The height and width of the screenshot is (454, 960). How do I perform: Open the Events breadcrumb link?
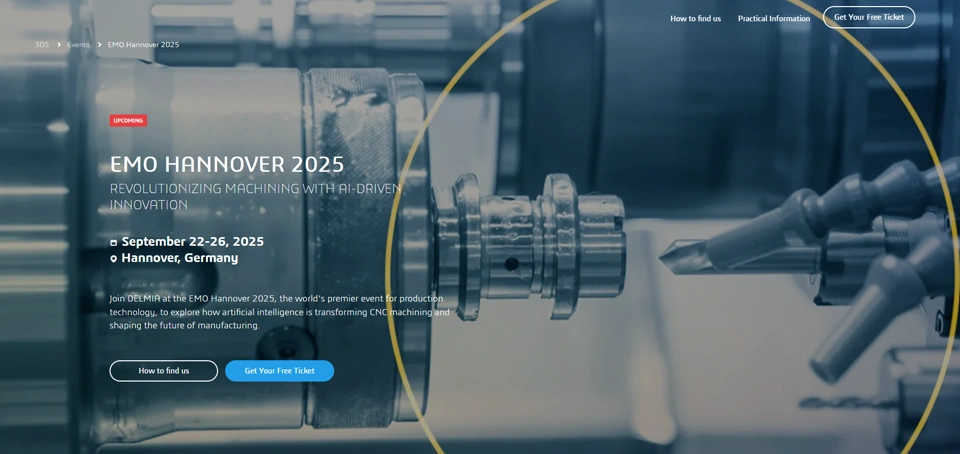[78, 45]
